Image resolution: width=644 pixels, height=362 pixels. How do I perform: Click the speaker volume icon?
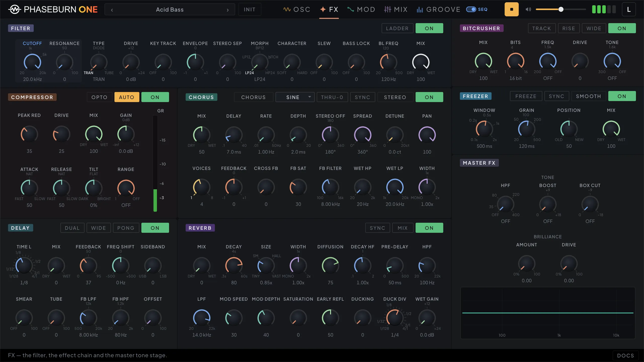pyautogui.click(x=528, y=10)
